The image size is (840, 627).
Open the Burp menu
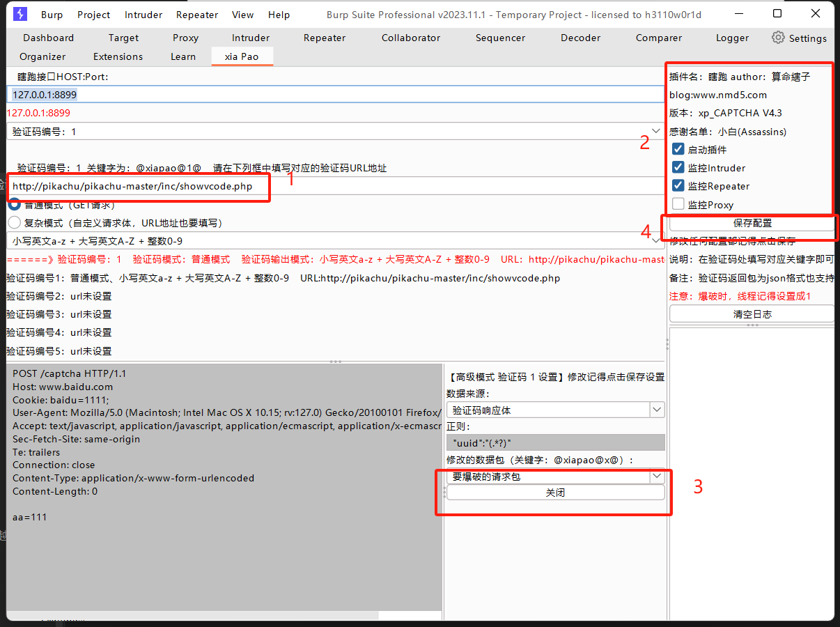point(52,15)
